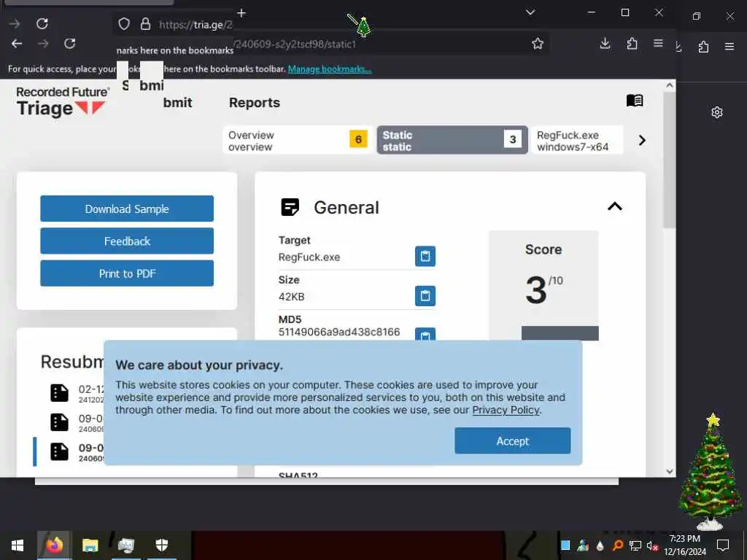Click the Recorded Future Triage logo
This screenshot has height=560, width=747.
(62, 101)
